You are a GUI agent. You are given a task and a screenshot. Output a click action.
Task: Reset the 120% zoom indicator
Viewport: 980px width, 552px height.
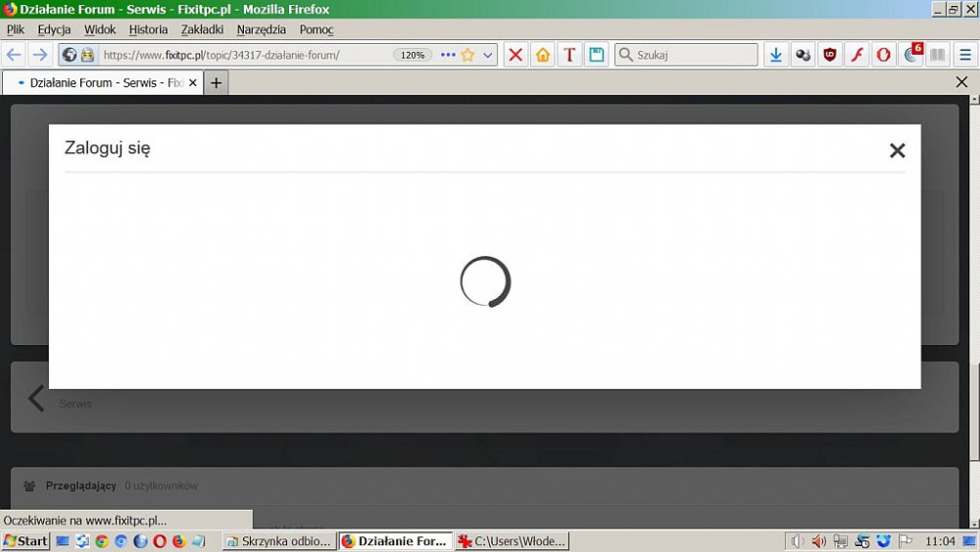[x=413, y=55]
